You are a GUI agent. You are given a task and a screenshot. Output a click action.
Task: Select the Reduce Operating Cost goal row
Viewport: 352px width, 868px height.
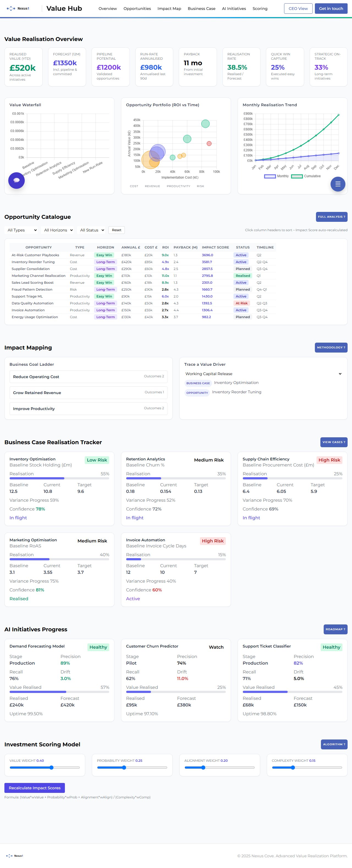(x=88, y=377)
